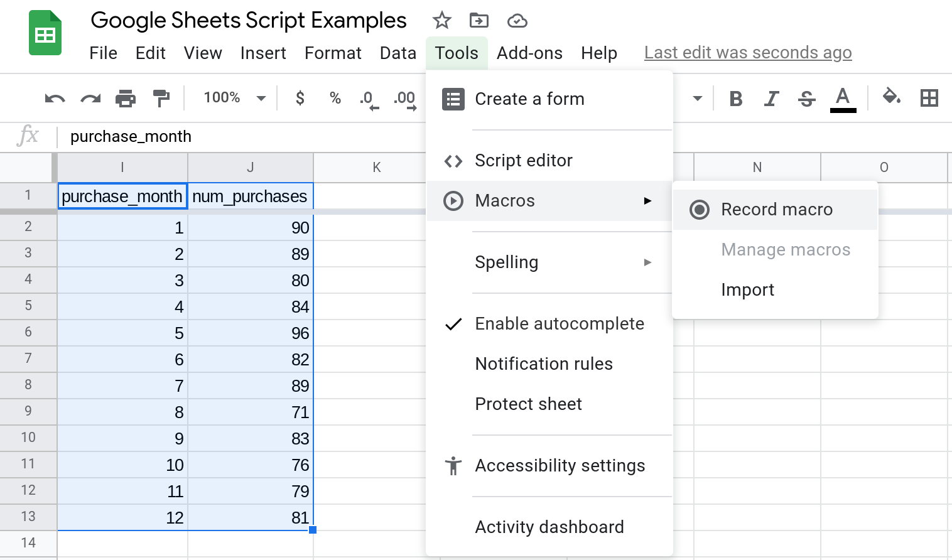Viewport: 952px width, 560px height.
Task: Choose Accessibility settings
Action: coord(549,466)
